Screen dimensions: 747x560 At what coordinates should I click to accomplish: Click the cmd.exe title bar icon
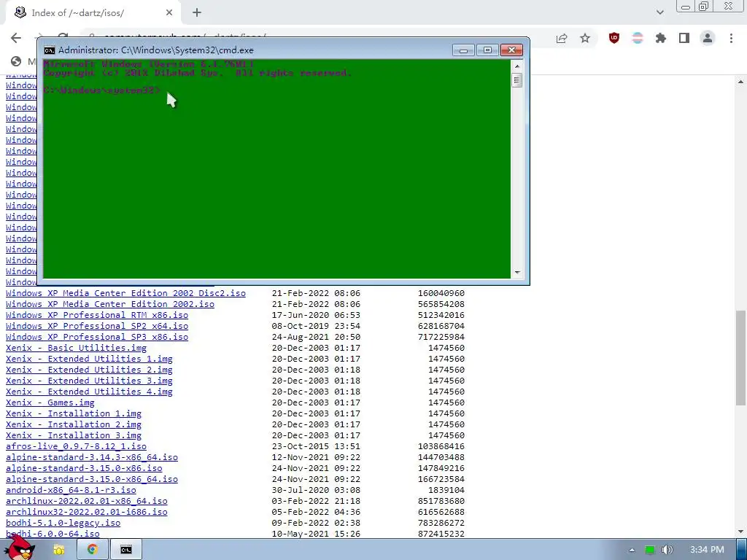(50, 50)
